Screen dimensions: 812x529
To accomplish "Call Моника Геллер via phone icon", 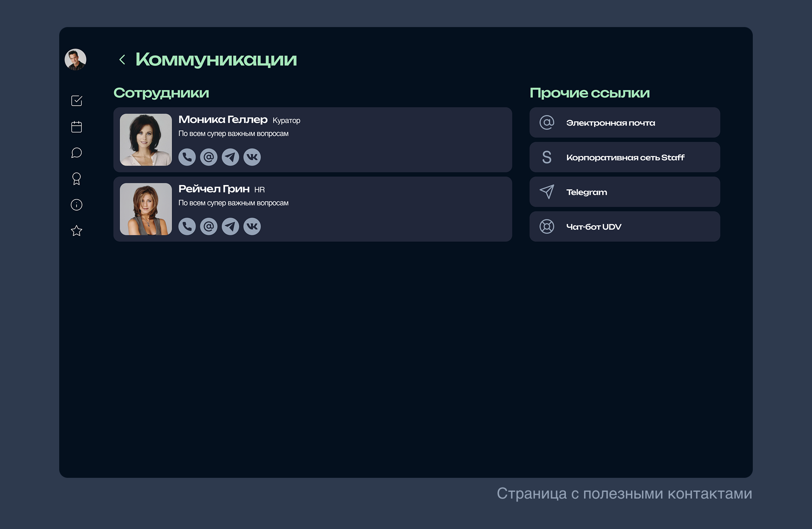I will click(x=187, y=157).
